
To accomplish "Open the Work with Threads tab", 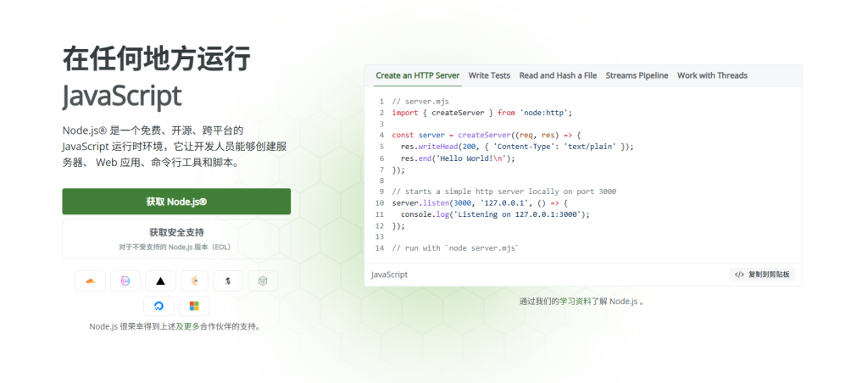I will point(712,75).
